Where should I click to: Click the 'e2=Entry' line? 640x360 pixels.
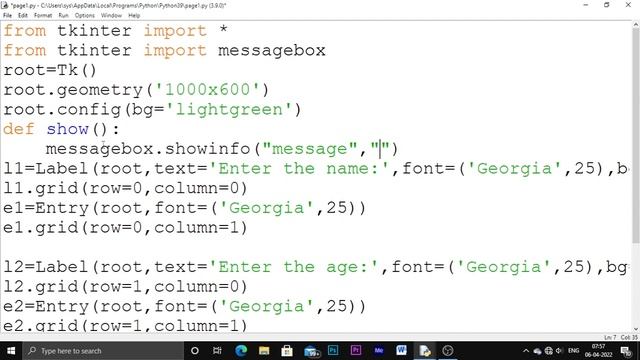[x=184, y=306]
